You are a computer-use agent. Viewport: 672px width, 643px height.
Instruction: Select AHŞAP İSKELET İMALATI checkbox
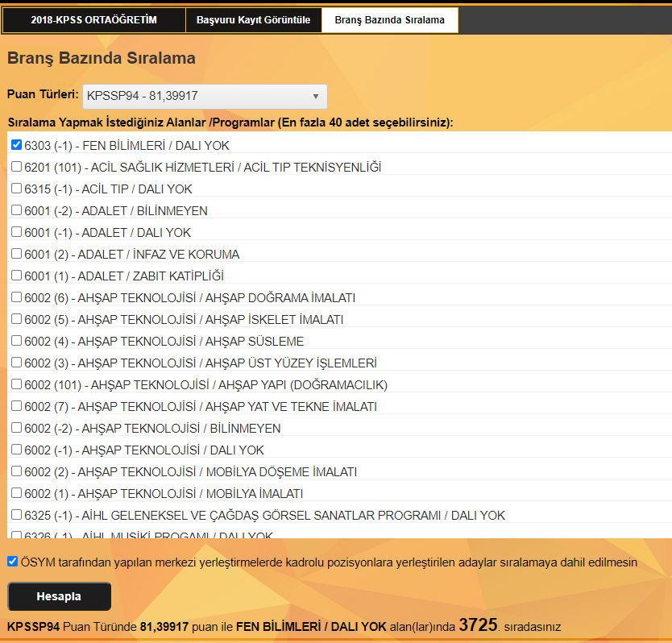(16, 319)
